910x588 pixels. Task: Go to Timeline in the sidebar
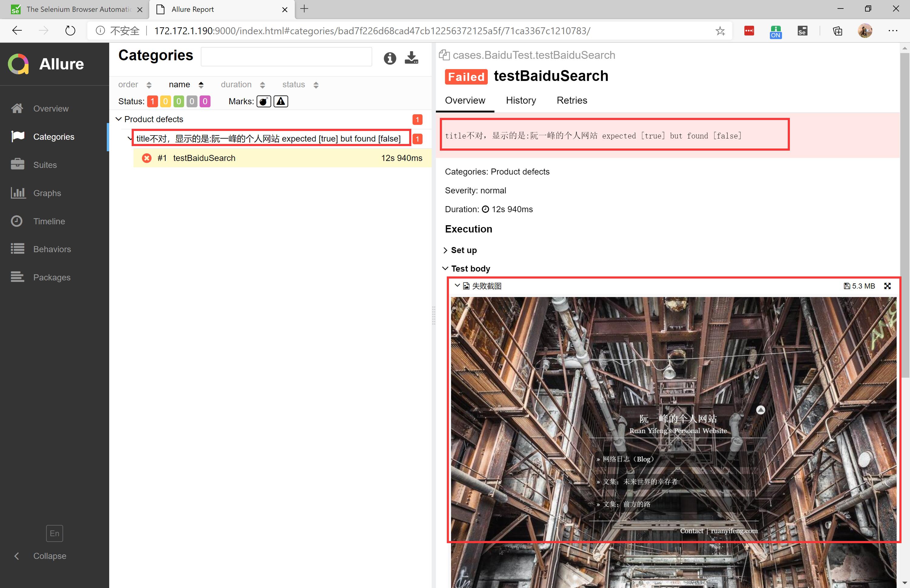[49, 222]
